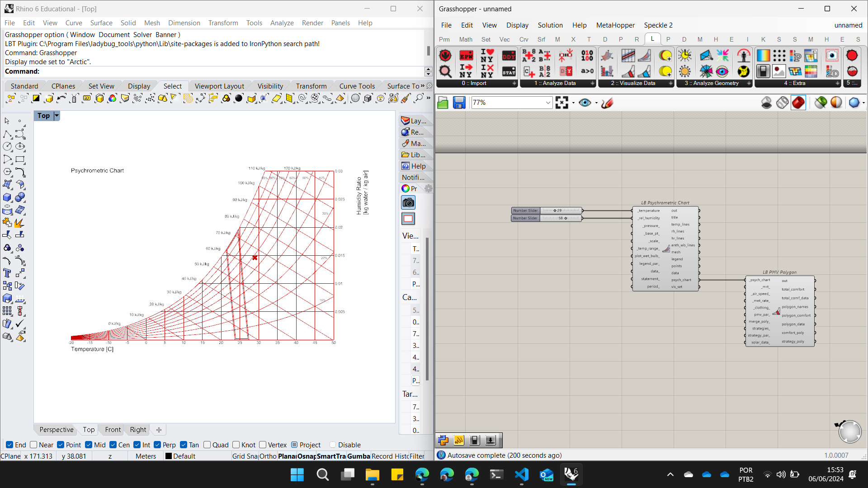Click the STAT import icon in Ladybug tab
The width and height of the screenshot is (868, 488).
(509, 71)
